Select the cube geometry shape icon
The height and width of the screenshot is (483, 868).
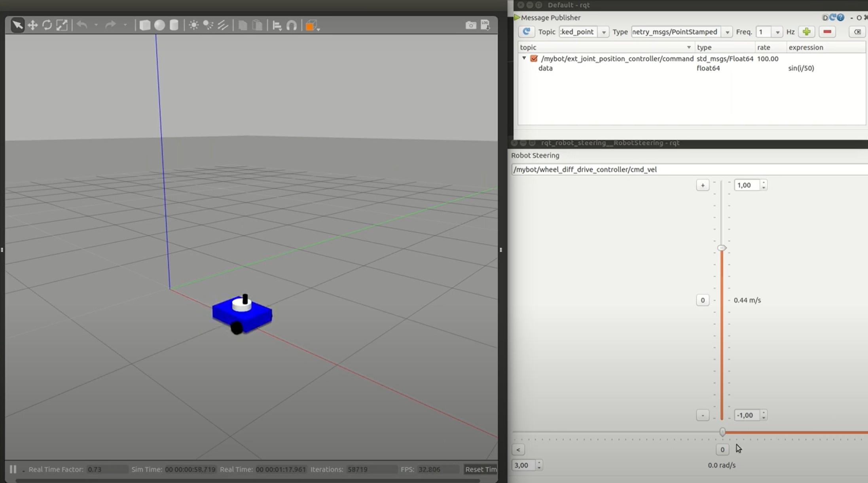click(x=145, y=25)
